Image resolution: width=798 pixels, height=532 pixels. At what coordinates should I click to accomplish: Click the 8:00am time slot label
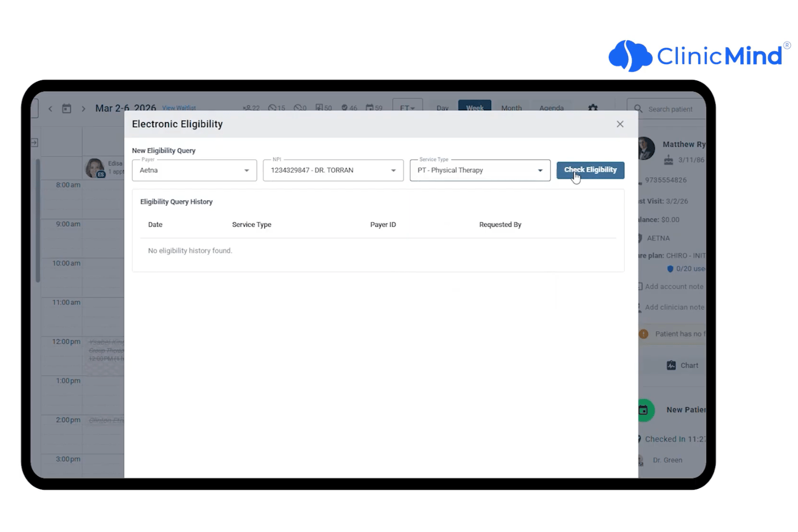pos(68,185)
